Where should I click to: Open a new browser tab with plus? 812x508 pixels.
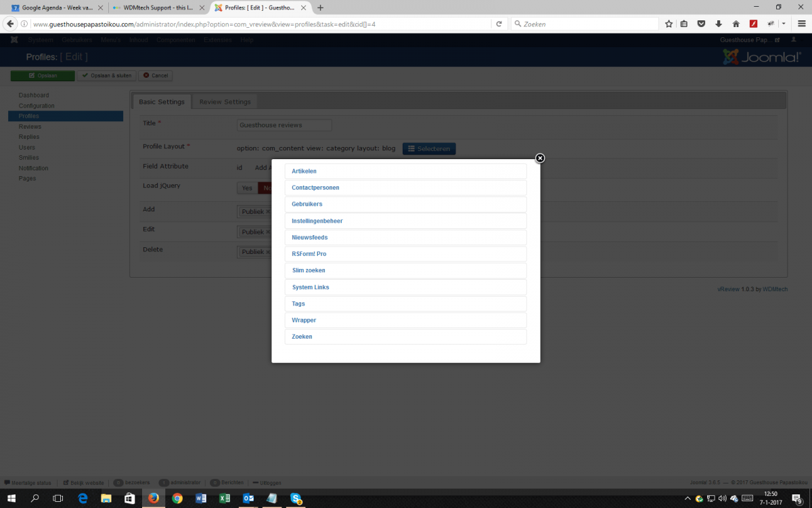pos(320,7)
